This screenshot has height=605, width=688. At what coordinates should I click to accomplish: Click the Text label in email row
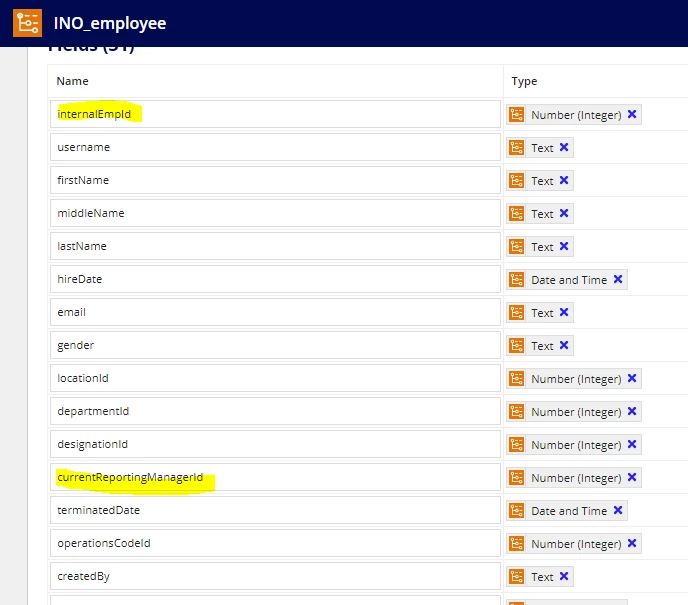(x=542, y=313)
